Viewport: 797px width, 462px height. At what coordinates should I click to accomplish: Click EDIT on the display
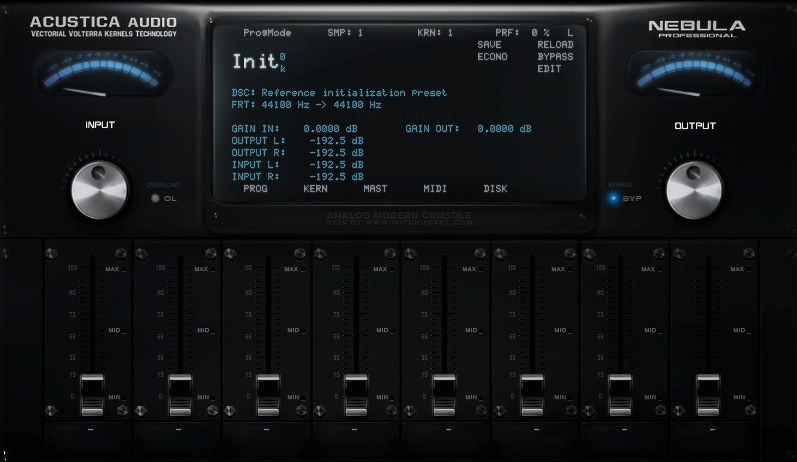pyautogui.click(x=549, y=69)
